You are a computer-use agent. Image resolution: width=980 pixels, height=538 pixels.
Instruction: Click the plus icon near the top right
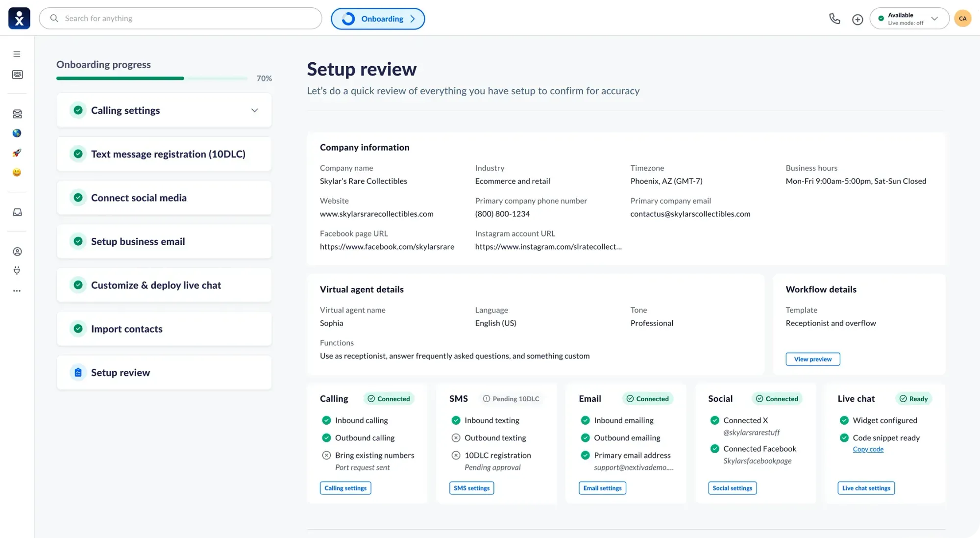857,19
